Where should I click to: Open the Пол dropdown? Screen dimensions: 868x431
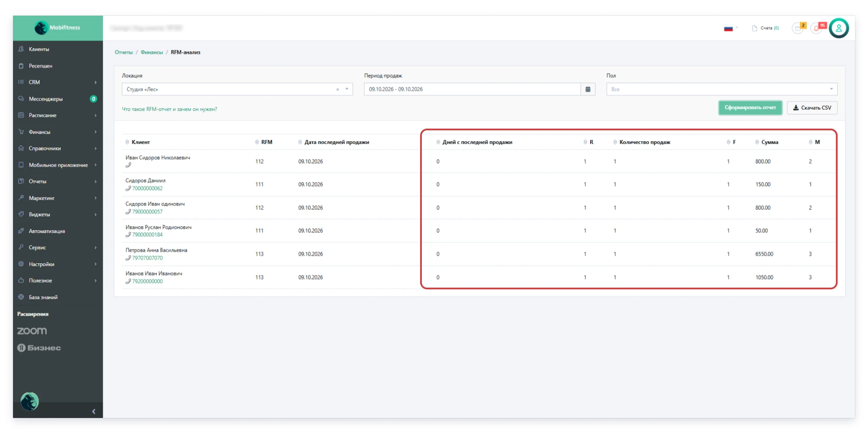point(722,89)
